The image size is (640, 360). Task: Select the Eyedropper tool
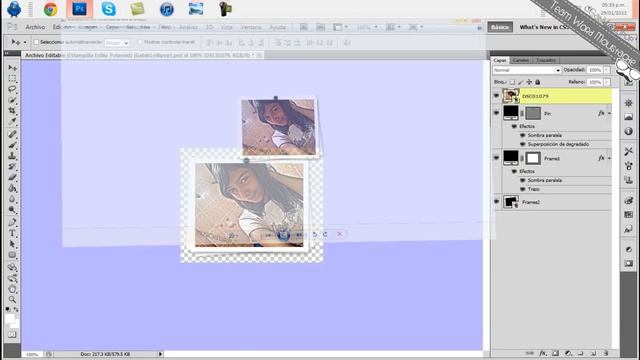pos(13,122)
